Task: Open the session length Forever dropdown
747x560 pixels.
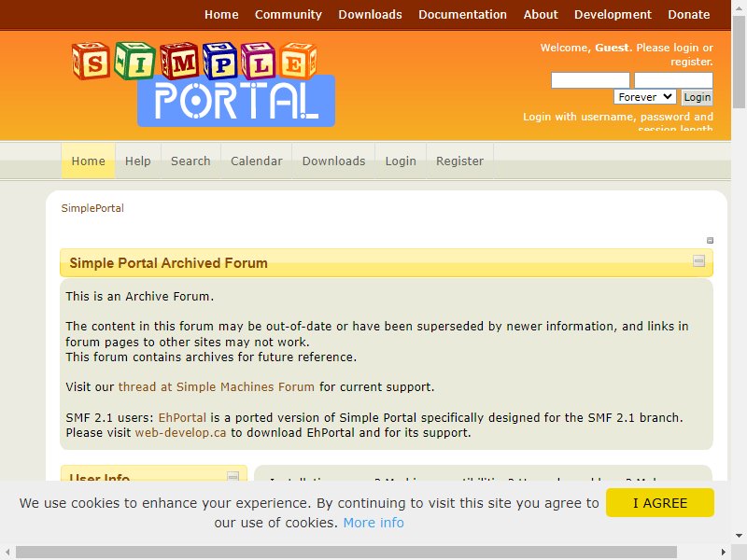Action: pos(645,97)
